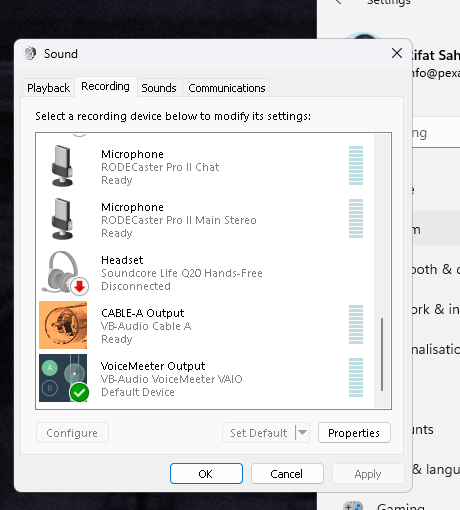Click the Apply button
460x510 pixels.
point(368,474)
